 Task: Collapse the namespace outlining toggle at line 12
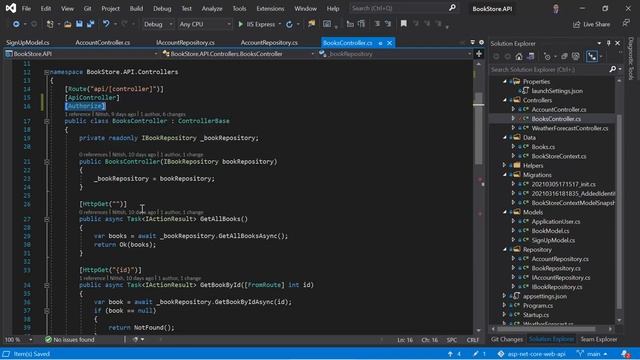47,72
